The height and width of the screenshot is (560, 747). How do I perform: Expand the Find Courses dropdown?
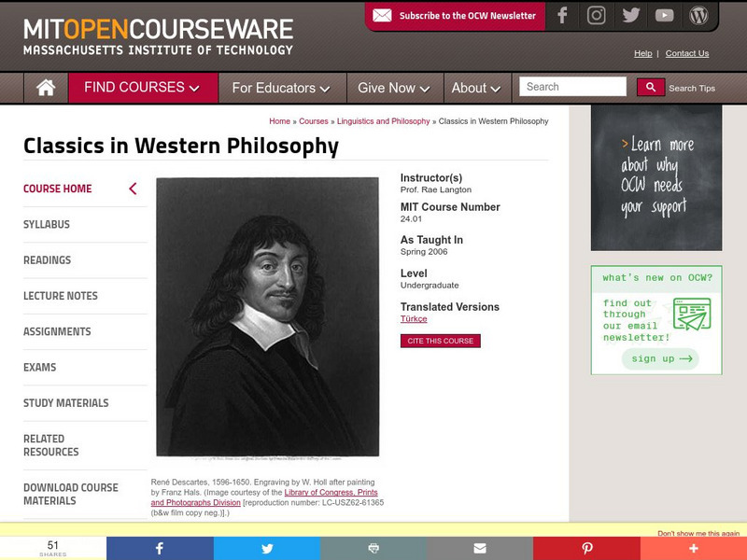coord(143,88)
